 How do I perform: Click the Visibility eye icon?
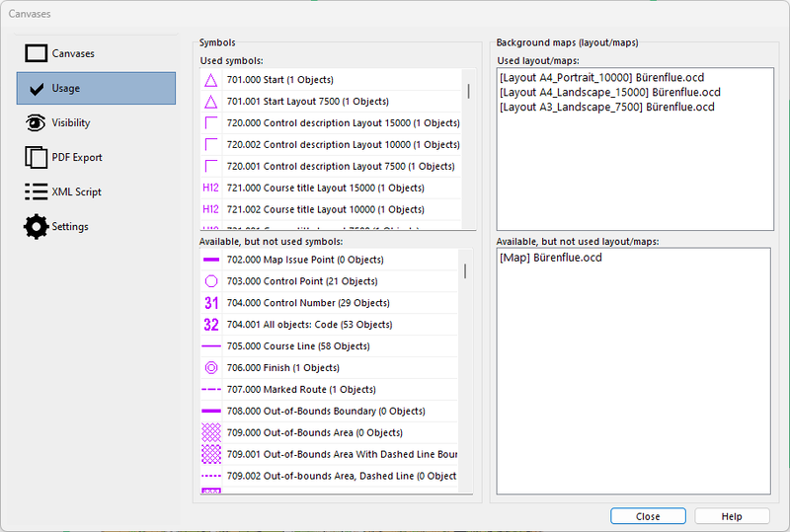36,123
